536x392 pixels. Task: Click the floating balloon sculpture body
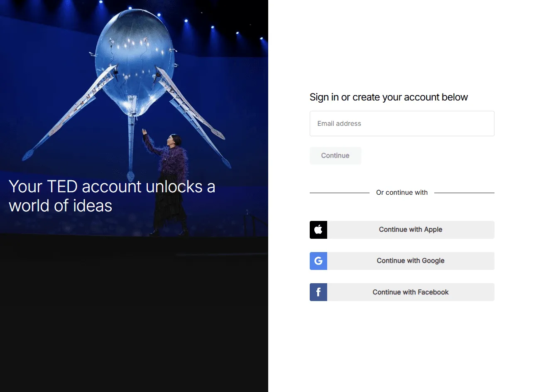134,62
